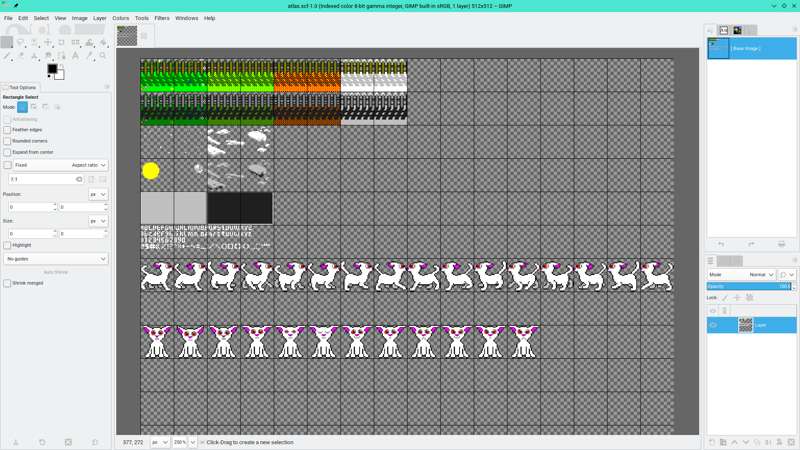The width and height of the screenshot is (800, 450).
Task: Open the Filters menu
Action: tap(161, 18)
